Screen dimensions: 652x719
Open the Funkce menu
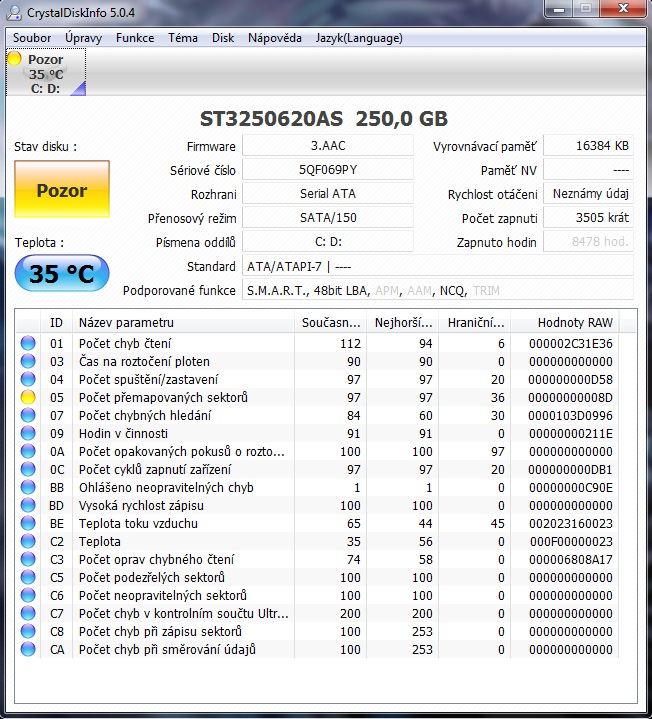135,38
